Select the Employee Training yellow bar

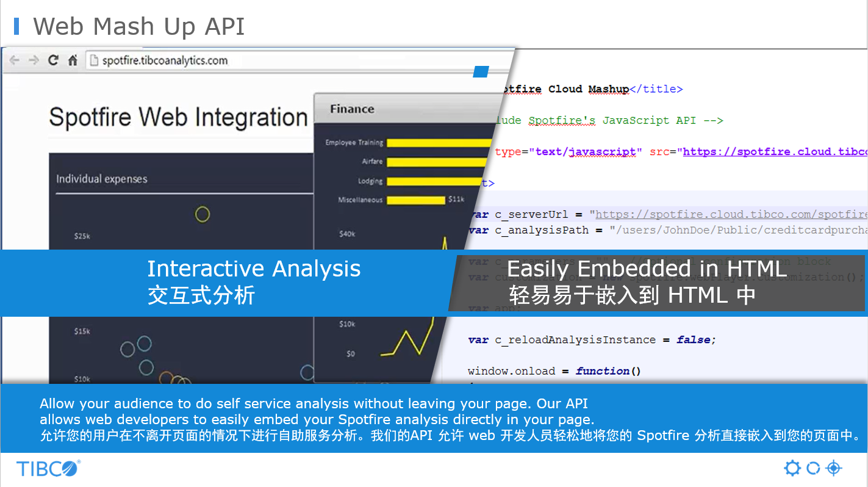(x=439, y=143)
